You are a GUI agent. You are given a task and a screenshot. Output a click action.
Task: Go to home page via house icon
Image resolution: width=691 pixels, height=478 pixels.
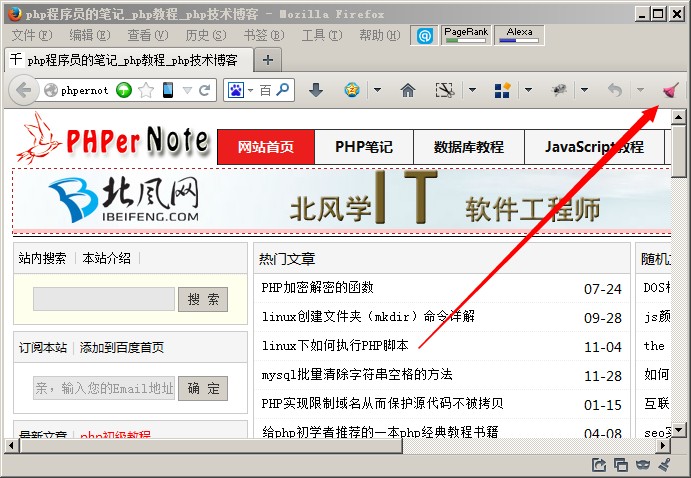pos(408,90)
